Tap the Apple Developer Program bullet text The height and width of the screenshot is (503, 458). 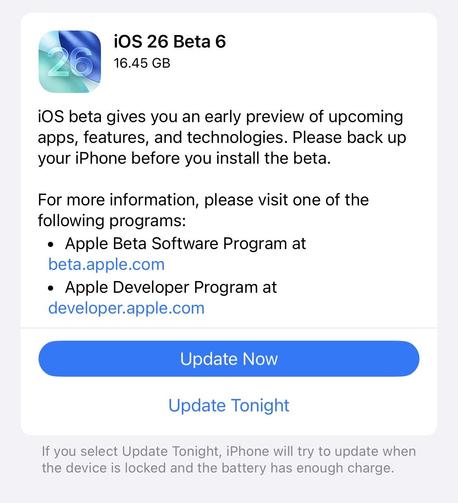171,287
